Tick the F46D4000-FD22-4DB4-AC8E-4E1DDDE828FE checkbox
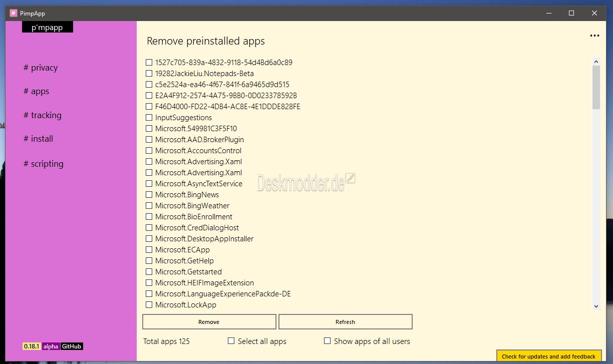The image size is (613, 364). [x=149, y=107]
